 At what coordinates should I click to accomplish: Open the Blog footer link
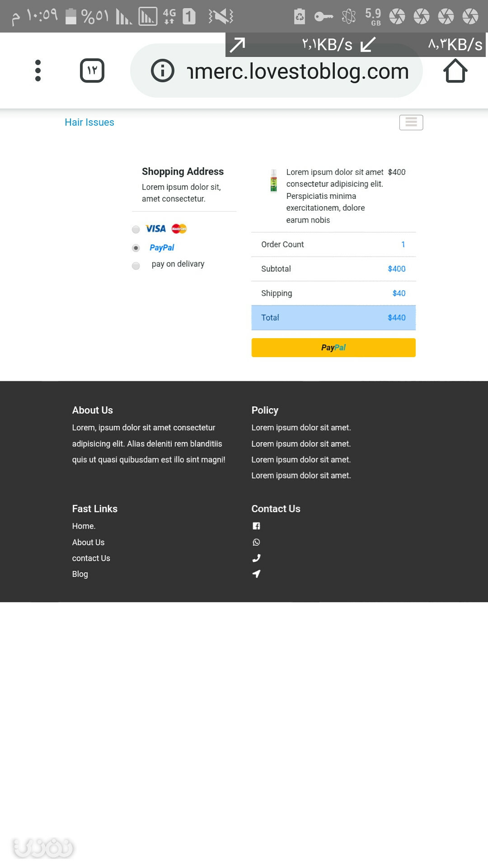[80, 574]
